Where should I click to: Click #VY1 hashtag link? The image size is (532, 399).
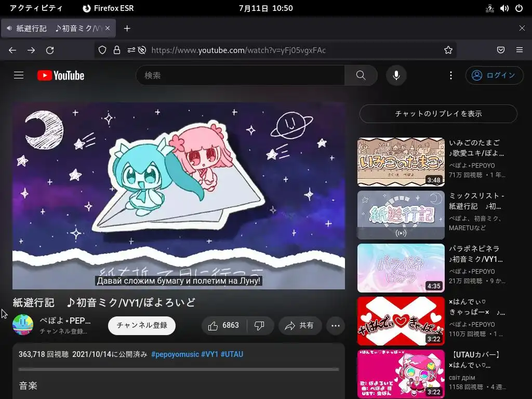[210, 354]
